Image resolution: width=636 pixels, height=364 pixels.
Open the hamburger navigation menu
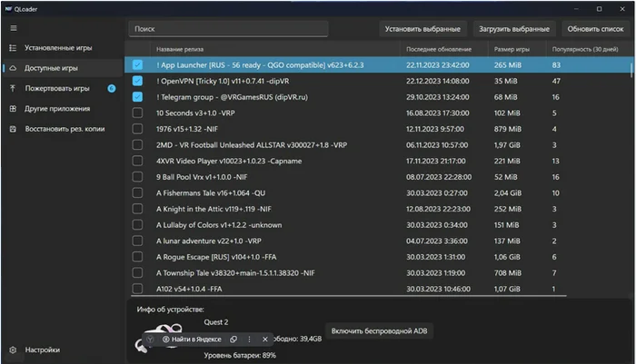14,28
